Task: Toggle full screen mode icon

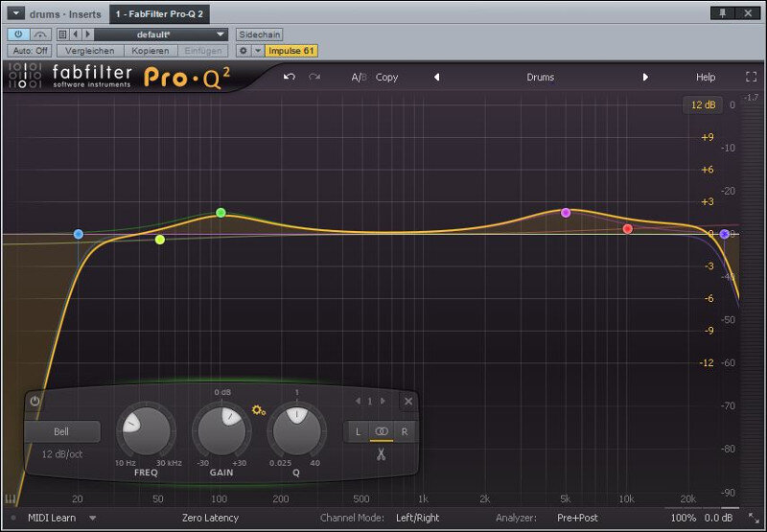Action: pos(751,77)
